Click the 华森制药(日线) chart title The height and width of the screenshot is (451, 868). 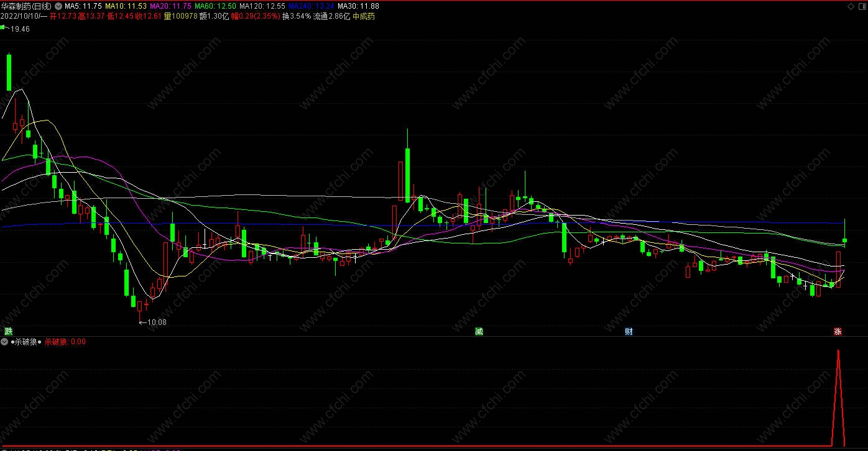(27, 6)
